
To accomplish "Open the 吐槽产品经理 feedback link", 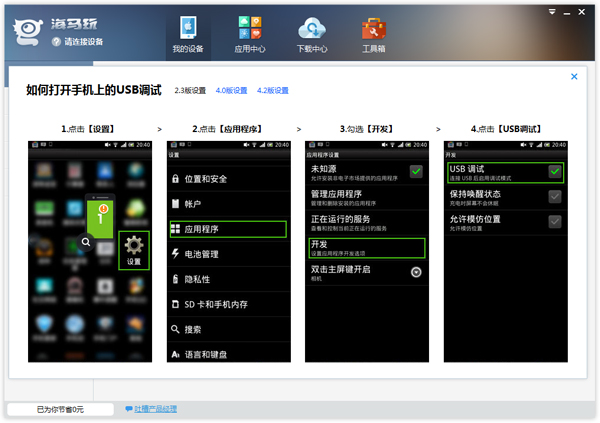I will click(155, 409).
